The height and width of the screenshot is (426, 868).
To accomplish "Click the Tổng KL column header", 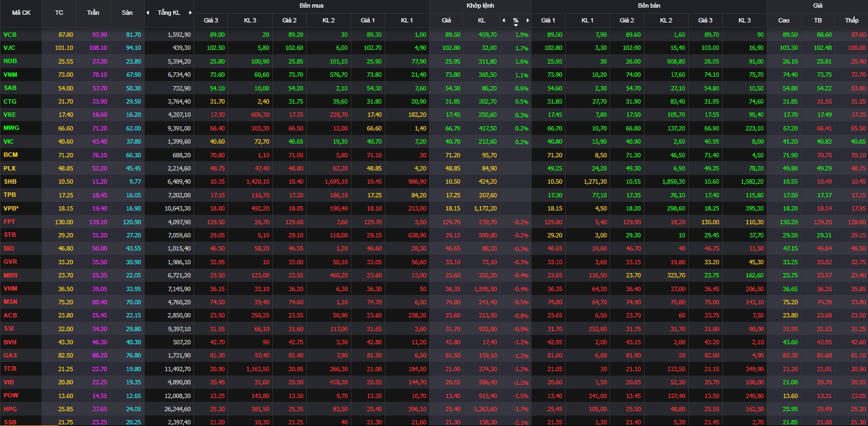I will [x=169, y=13].
